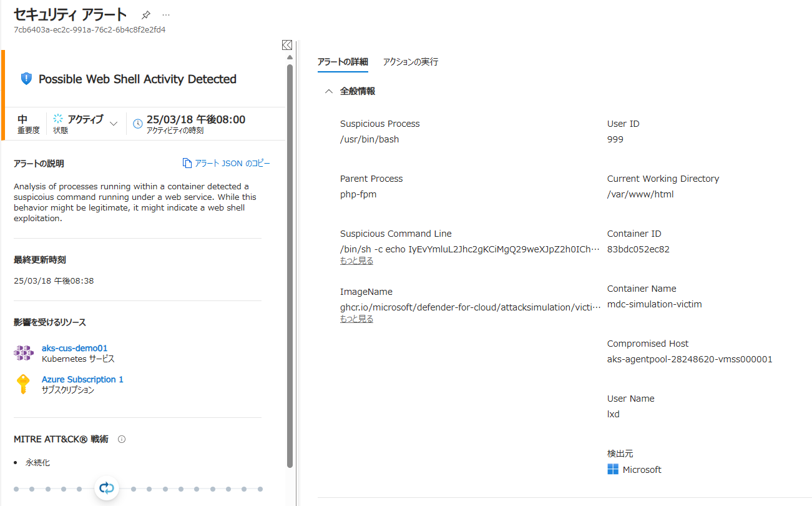Select the php-fpm parent process value
The height and width of the screenshot is (506, 812).
(358, 194)
